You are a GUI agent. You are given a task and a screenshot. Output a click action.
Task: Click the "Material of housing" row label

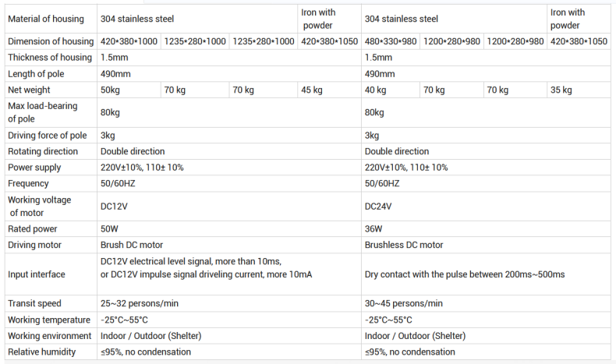click(47, 17)
